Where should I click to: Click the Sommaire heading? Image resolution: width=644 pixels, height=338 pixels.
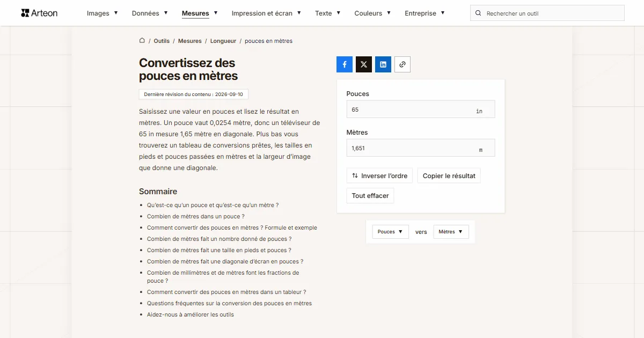pos(158,192)
